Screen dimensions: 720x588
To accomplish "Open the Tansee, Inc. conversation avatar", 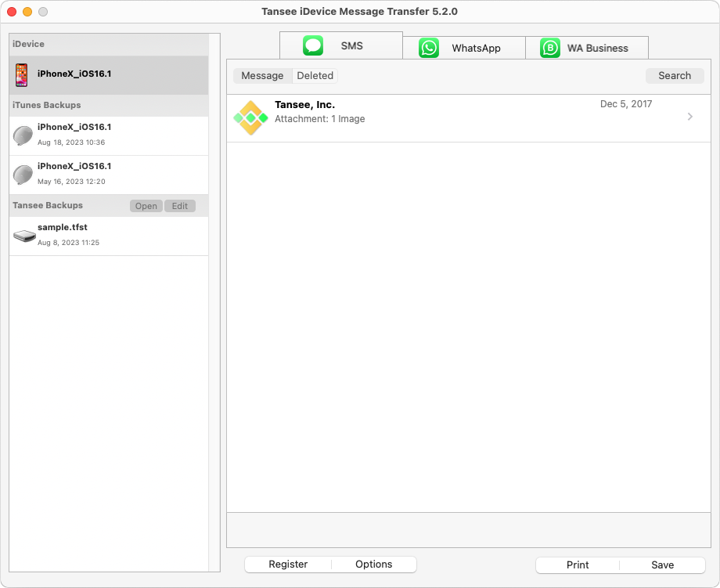I will (x=250, y=117).
